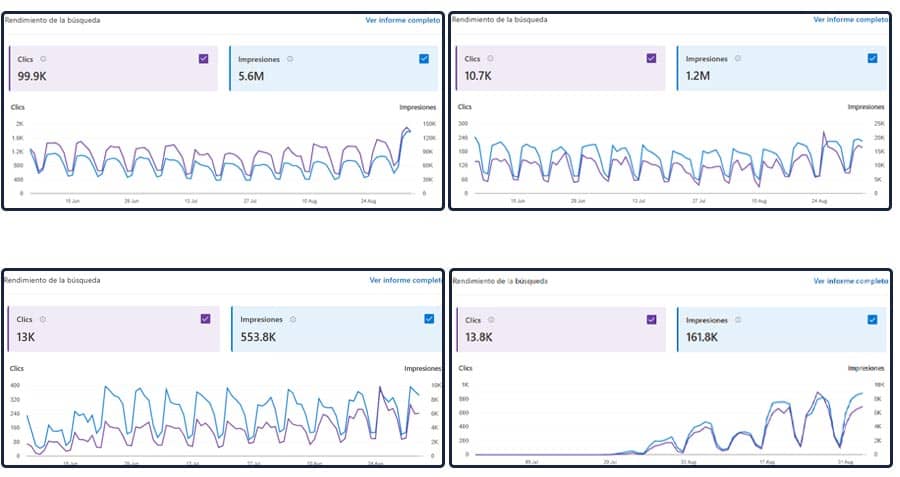Image resolution: width=900 pixels, height=477 pixels.
Task: Click info icon beside Clics 13K
Action: coord(43,319)
